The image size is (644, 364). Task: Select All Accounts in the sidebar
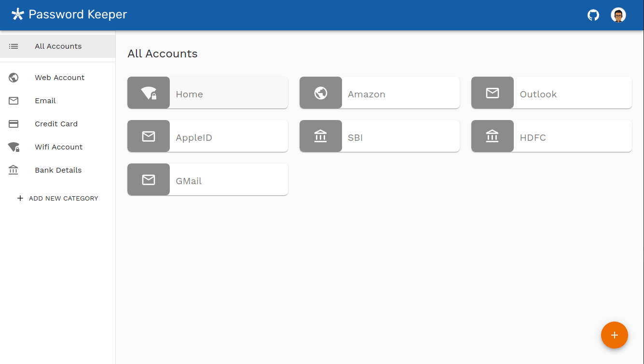(58, 46)
